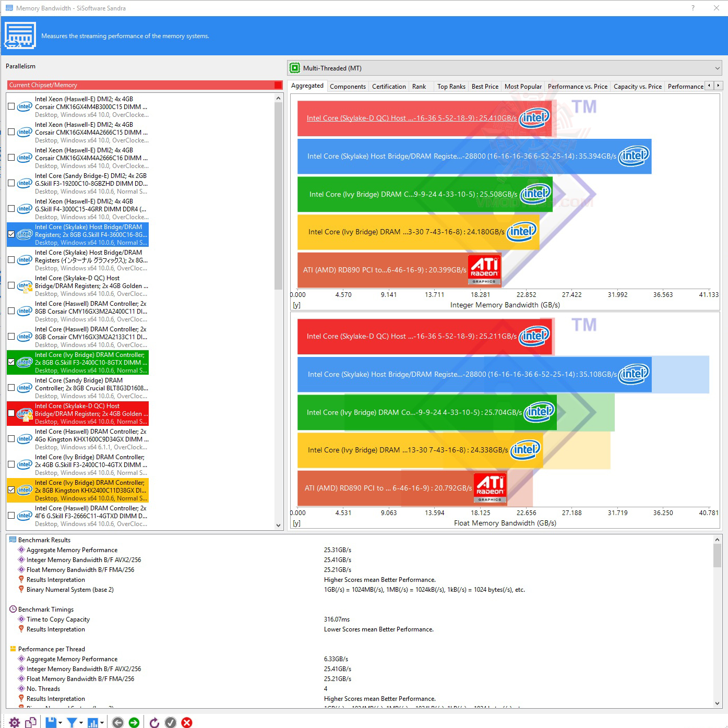Viewport: 728px width, 728px height.
Task: Check the Kingston KHX1600C9D34GX entry
Action: coord(11,439)
